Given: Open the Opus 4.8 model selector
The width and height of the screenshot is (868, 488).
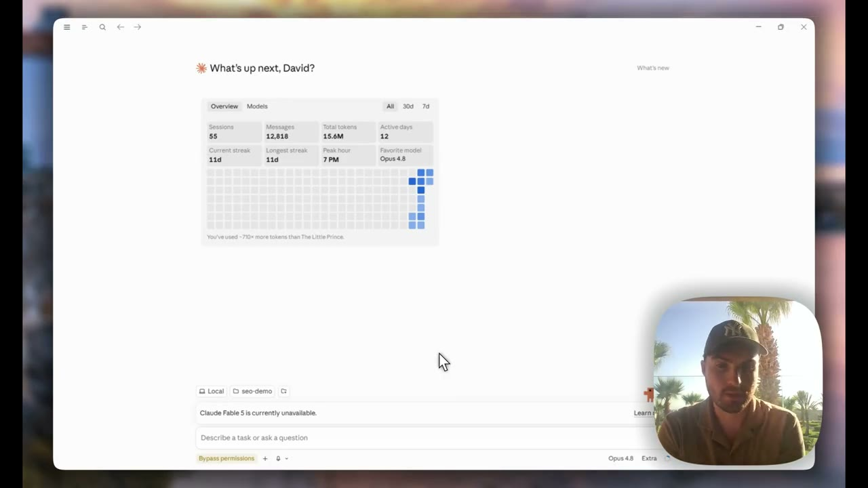Looking at the screenshot, I should (620, 458).
